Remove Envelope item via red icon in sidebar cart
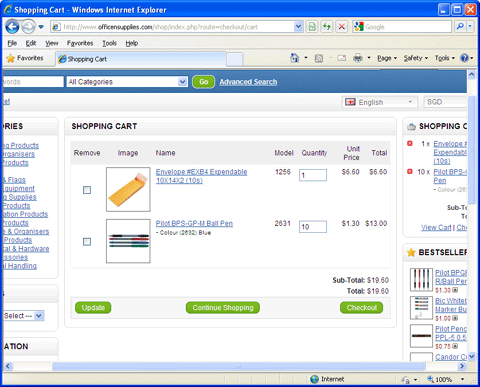The image size is (480, 387). click(x=410, y=144)
